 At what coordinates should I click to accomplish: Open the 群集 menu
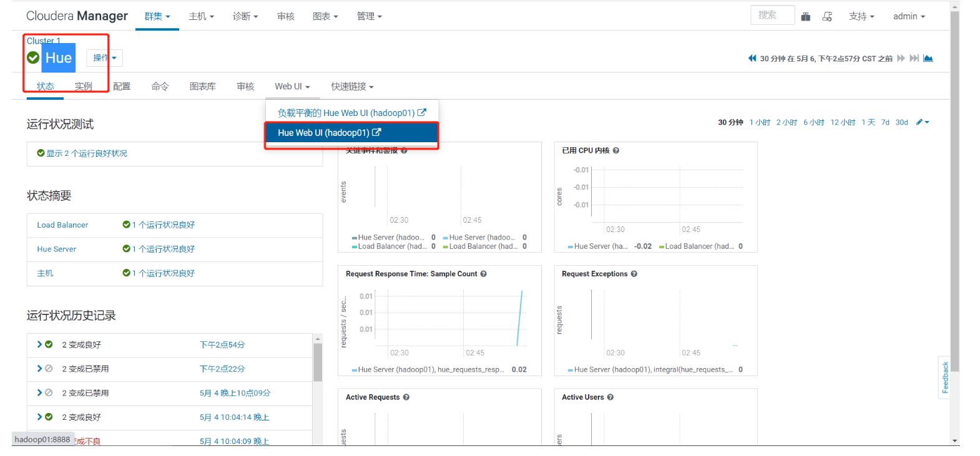[x=157, y=17]
